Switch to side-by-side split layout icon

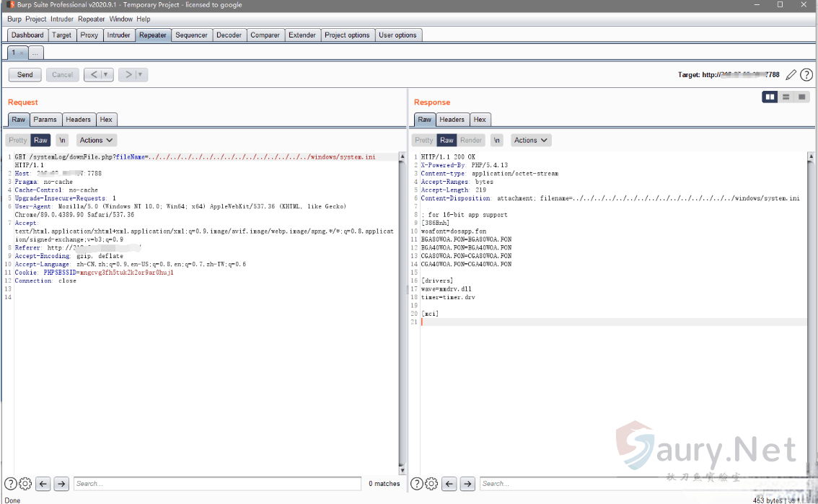770,97
